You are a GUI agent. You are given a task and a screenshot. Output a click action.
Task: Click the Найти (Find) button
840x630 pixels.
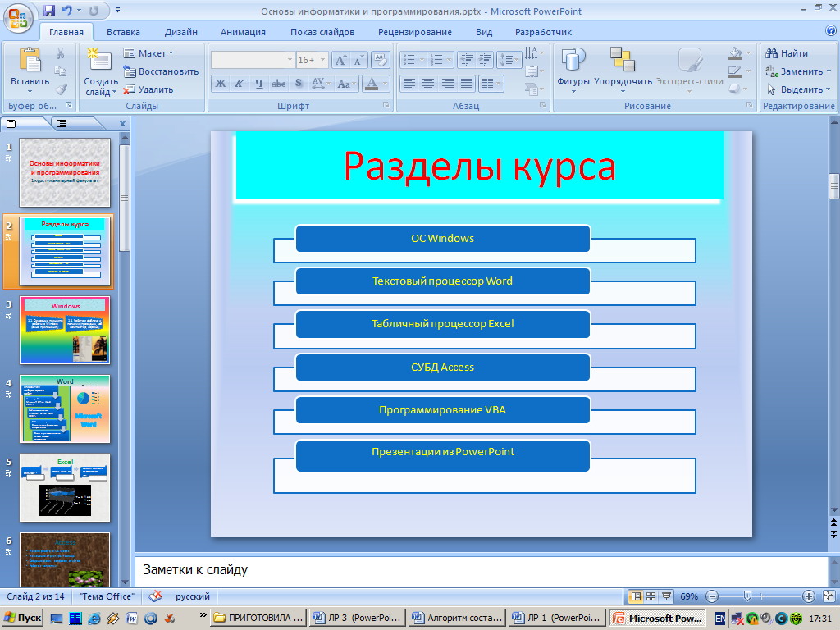[x=787, y=53]
